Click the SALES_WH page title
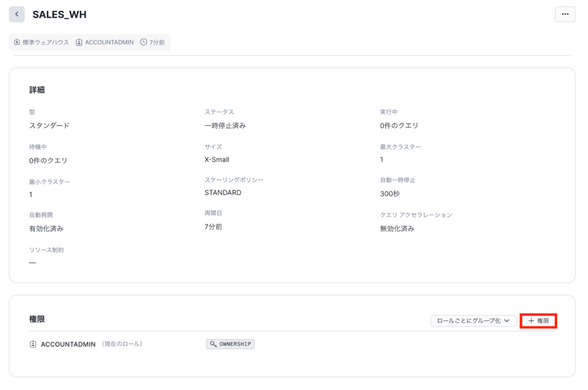Screen dimensions: 588x390 coord(59,15)
